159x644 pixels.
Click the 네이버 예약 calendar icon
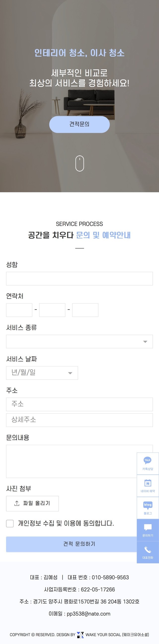click(148, 483)
